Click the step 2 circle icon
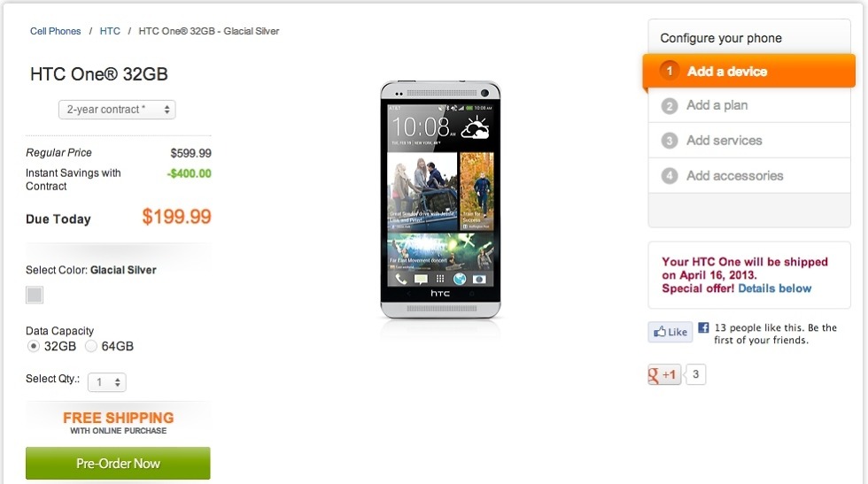This screenshot has width=868, height=484. [670, 105]
